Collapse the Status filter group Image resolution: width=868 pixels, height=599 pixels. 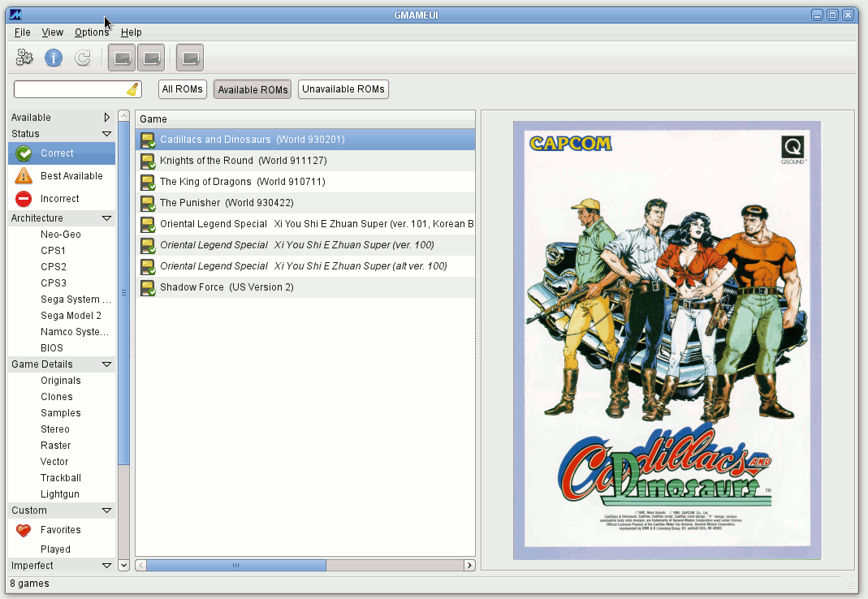pos(107,133)
